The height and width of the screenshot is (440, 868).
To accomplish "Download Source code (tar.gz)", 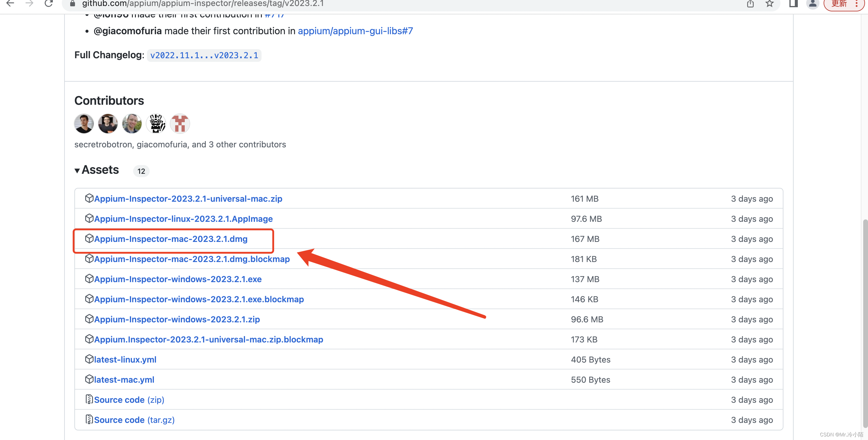I will pos(134,420).
